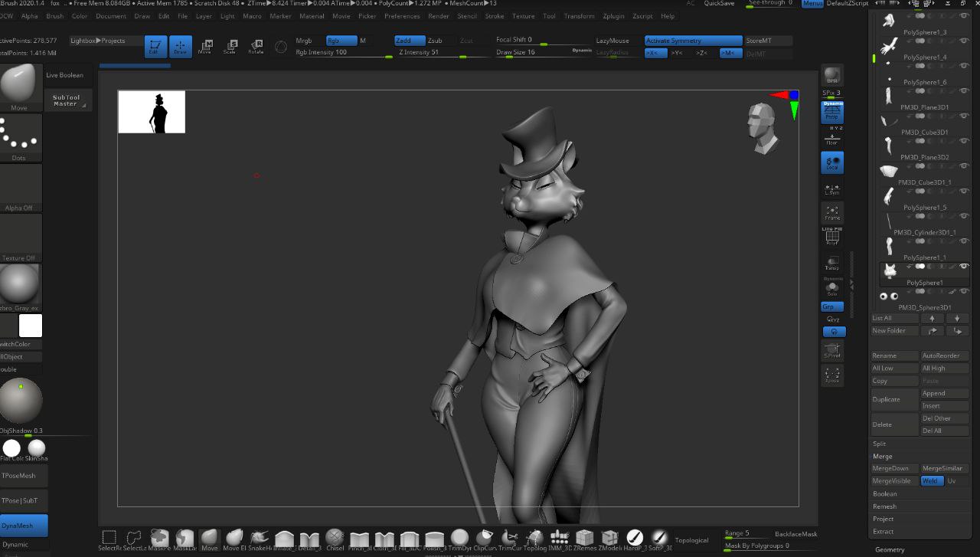Toggle >X< symmetry axis

(655, 53)
